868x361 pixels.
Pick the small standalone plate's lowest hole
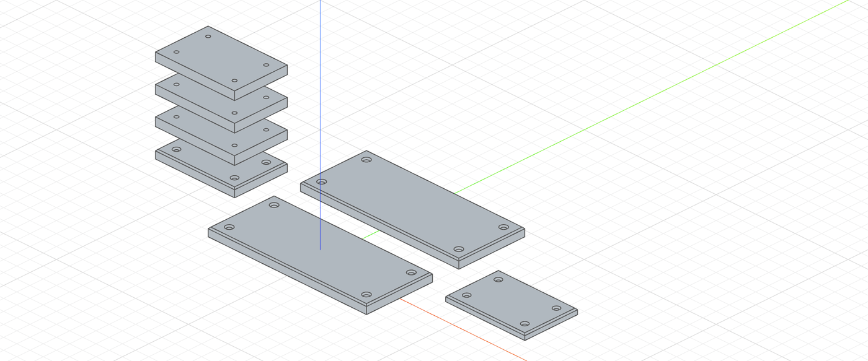click(x=525, y=324)
